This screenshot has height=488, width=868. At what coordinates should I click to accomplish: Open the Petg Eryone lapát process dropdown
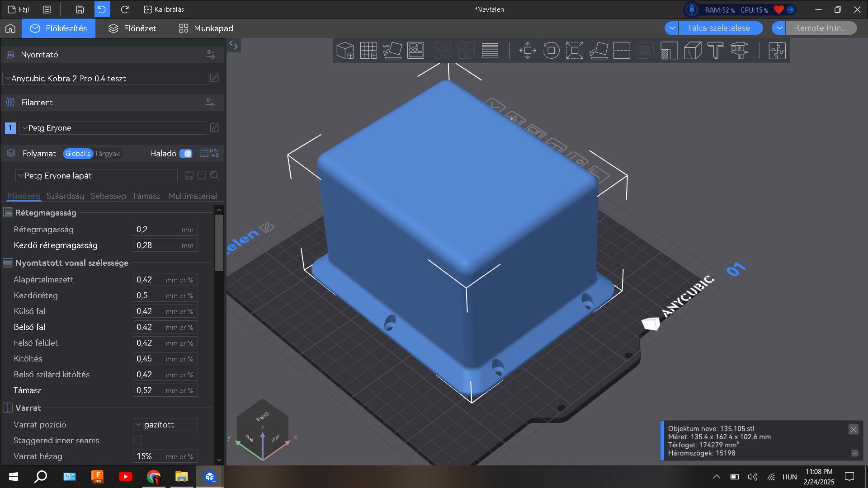[x=96, y=176]
